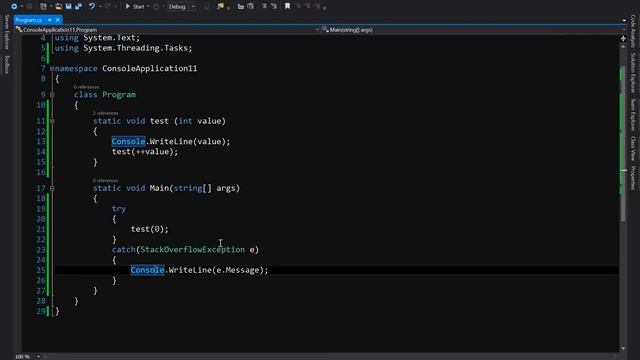This screenshot has width=640, height=360.
Task: Click the references CodeLens above test method
Action: [x=105, y=113]
